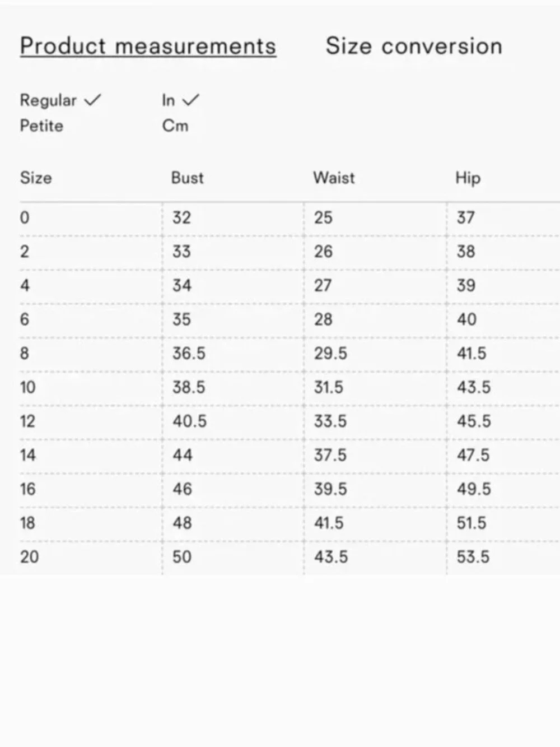Click bust value 38.5 for size 10

[189, 387]
